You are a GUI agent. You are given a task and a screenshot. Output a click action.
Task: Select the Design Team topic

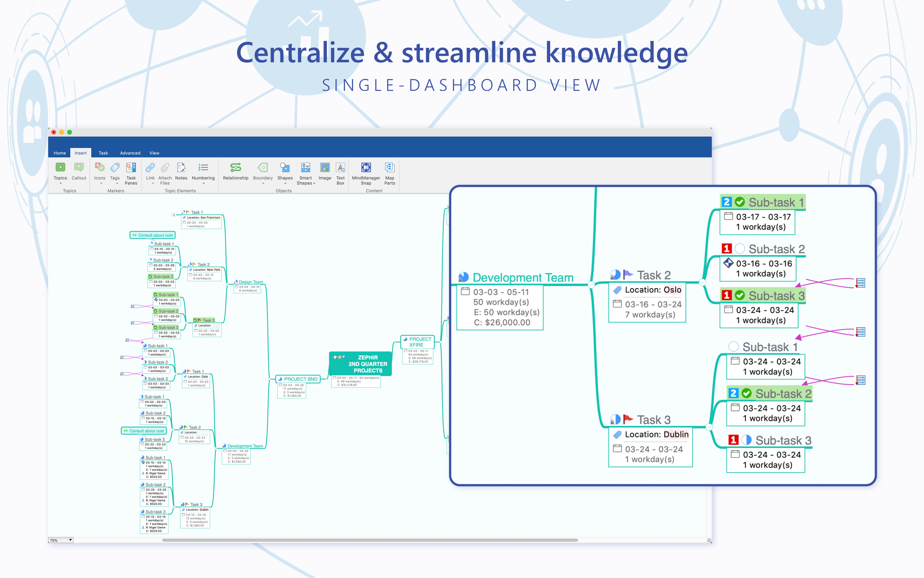[x=249, y=282]
